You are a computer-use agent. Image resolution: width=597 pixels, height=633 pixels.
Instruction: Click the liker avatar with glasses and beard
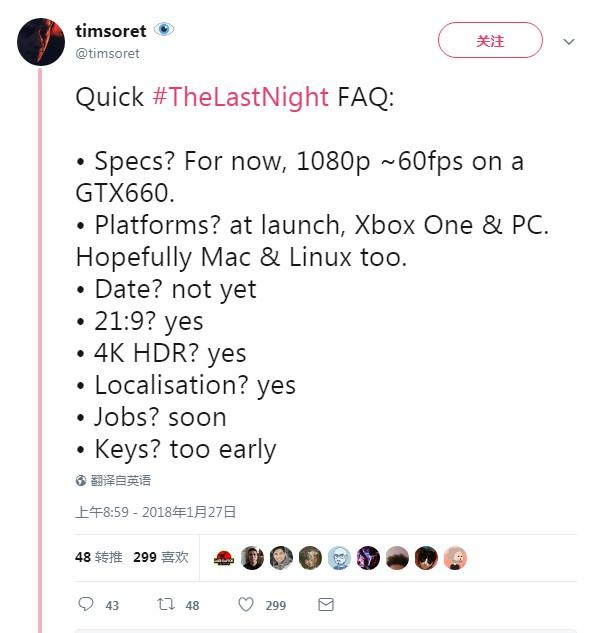click(339, 558)
